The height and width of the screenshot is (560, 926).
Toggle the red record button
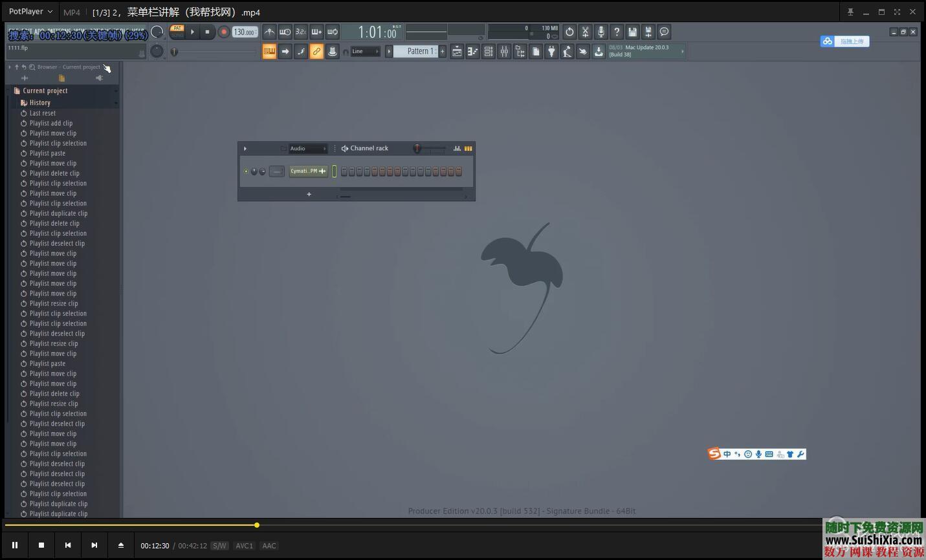coord(224,32)
